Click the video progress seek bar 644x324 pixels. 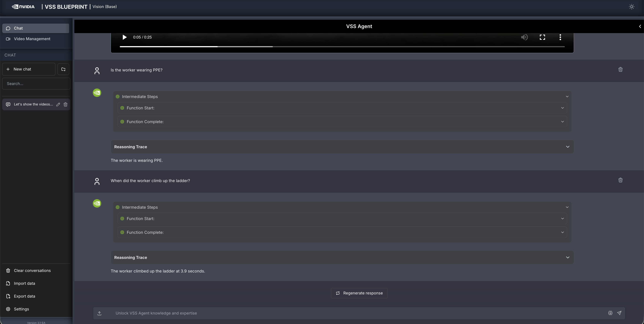[342, 47]
